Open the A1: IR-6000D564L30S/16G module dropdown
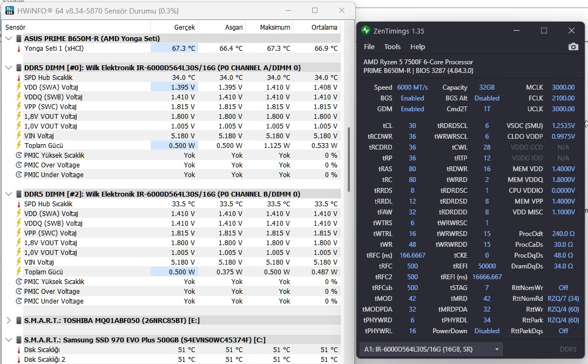The height and width of the screenshot is (364, 588). coord(431,349)
